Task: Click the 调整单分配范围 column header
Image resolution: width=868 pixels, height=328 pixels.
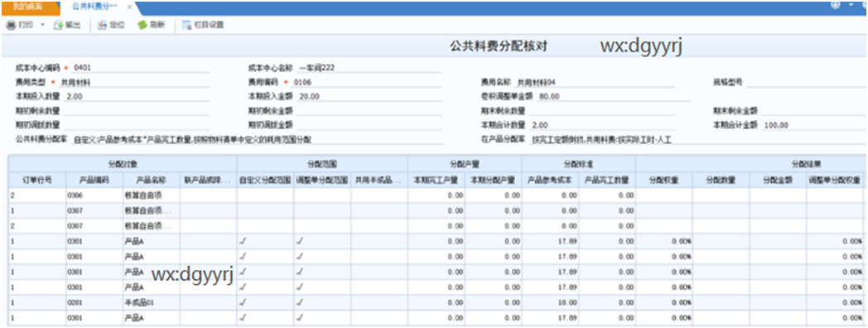Action: 322,180
